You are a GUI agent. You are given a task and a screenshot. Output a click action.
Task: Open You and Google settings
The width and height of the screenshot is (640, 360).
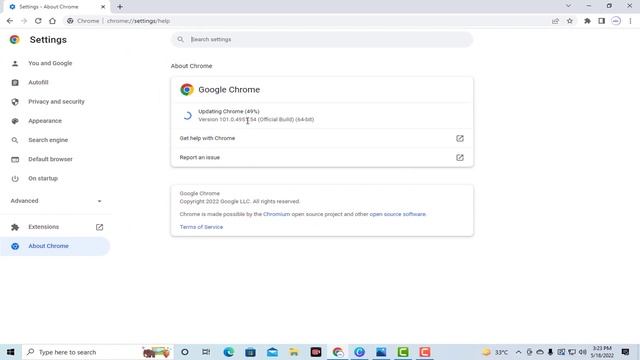pos(50,63)
